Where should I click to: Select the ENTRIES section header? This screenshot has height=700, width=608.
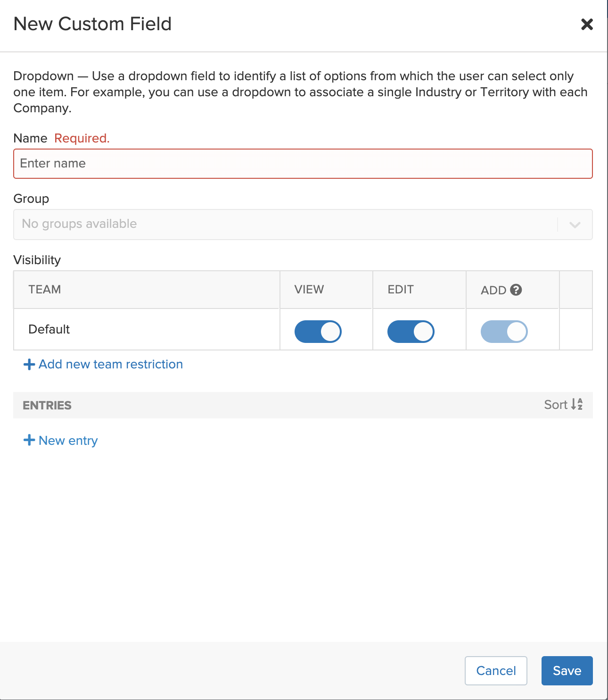[x=47, y=405]
